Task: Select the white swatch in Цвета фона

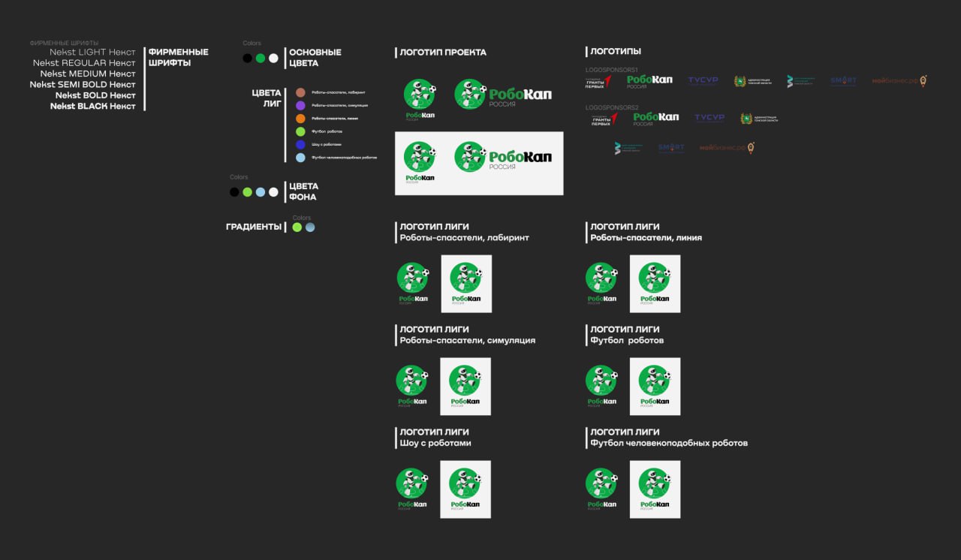Action: 273,192
